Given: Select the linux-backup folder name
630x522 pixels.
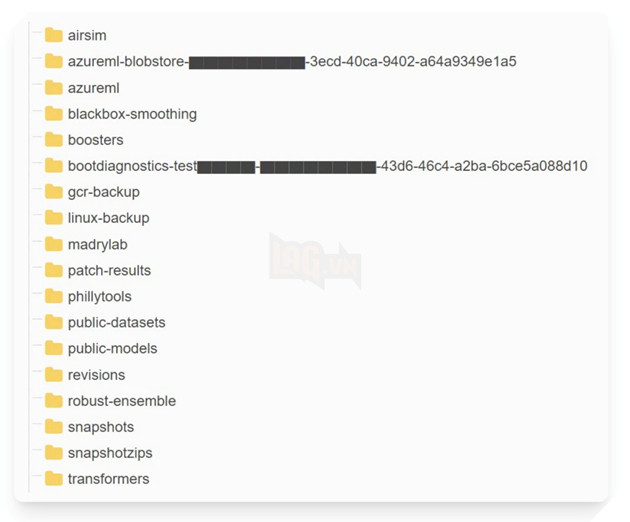Looking at the screenshot, I should (108, 218).
